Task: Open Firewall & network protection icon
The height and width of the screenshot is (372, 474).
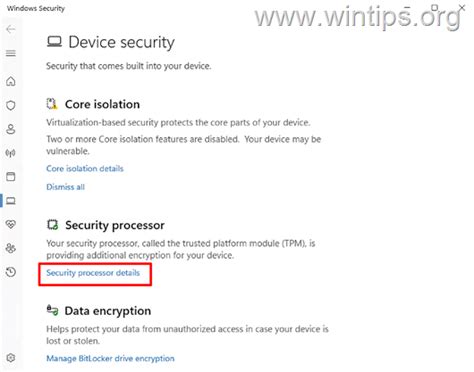Action: pos(11,153)
